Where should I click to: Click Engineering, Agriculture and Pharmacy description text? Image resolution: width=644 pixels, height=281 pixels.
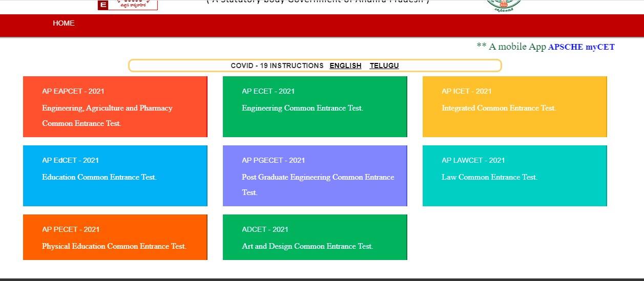107,109
